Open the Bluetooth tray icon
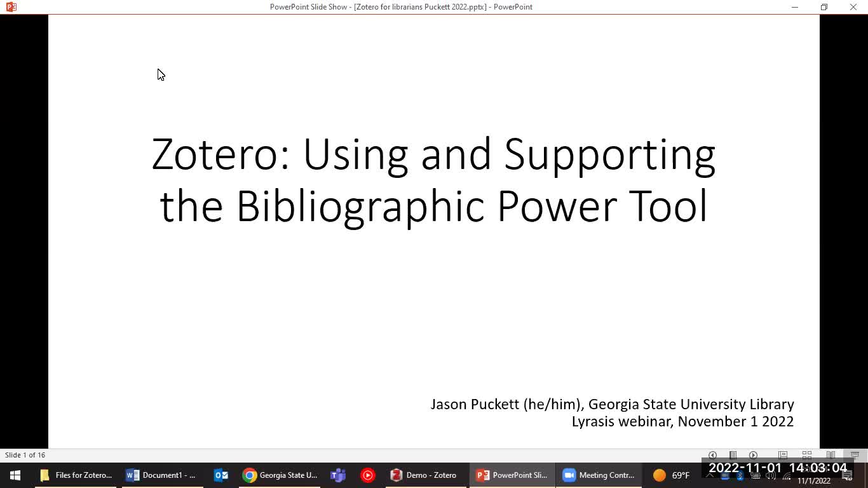The width and height of the screenshot is (868, 488). tap(740, 475)
